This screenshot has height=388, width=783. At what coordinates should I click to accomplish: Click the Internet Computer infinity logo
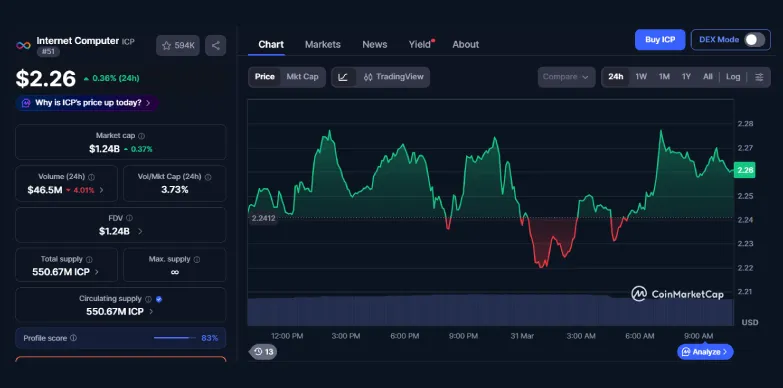point(23,45)
